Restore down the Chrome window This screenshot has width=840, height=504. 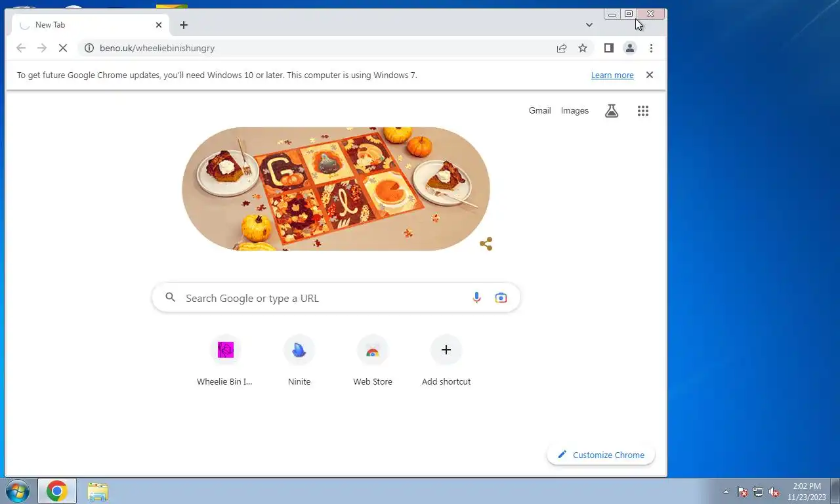click(629, 14)
